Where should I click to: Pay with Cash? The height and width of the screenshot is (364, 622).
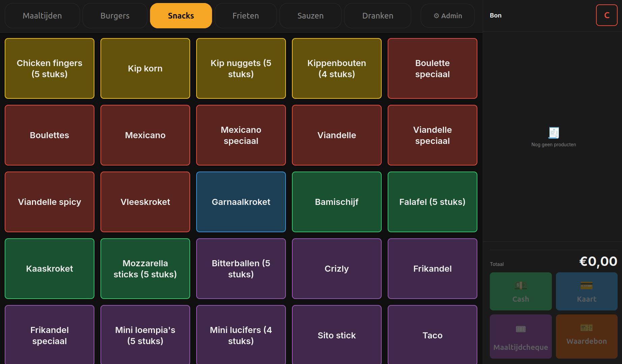pyautogui.click(x=521, y=291)
